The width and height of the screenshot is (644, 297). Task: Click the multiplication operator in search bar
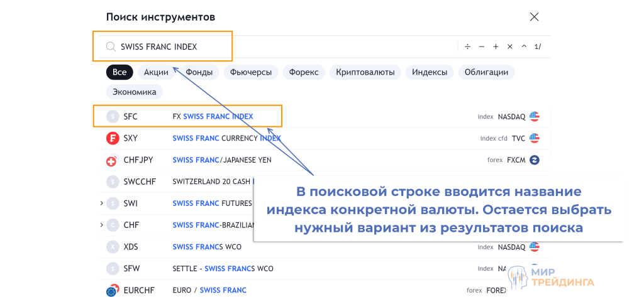510,46
